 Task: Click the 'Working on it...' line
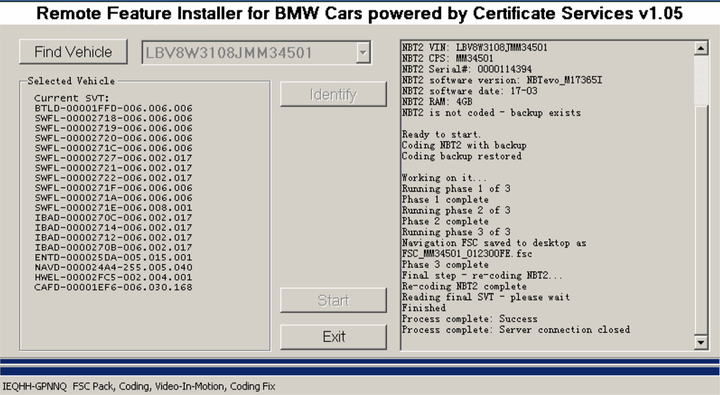(x=444, y=178)
